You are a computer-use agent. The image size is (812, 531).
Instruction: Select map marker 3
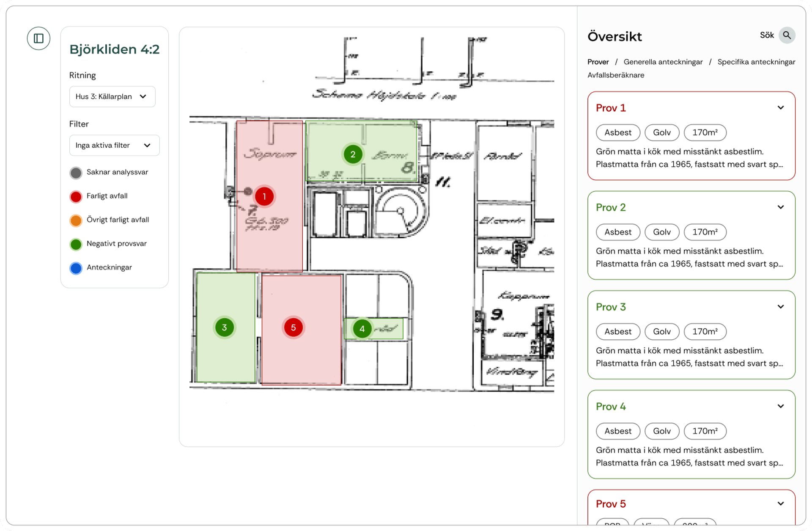coord(225,327)
